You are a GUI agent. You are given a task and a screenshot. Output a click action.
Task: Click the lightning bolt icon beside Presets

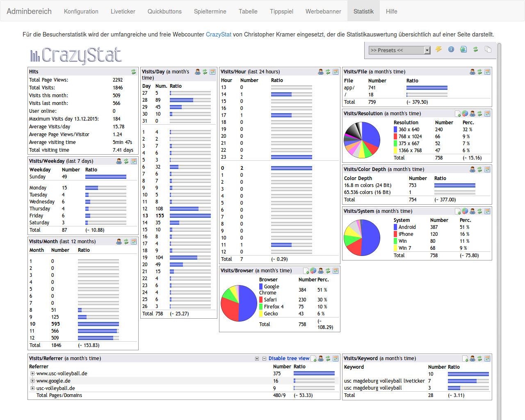[438, 50]
